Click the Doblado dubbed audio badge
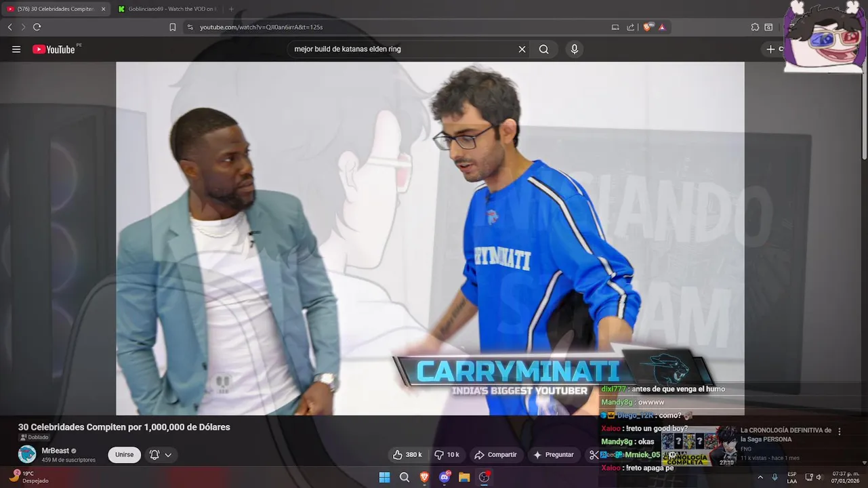This screenshot has width=868, height=488. 34,438
